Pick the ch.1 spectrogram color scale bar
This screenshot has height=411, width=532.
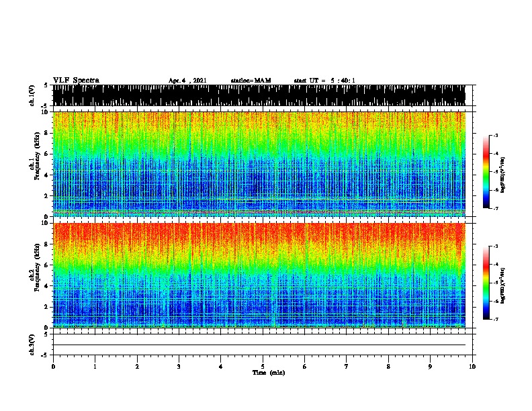pyautogui.click(x=486, y=172)
